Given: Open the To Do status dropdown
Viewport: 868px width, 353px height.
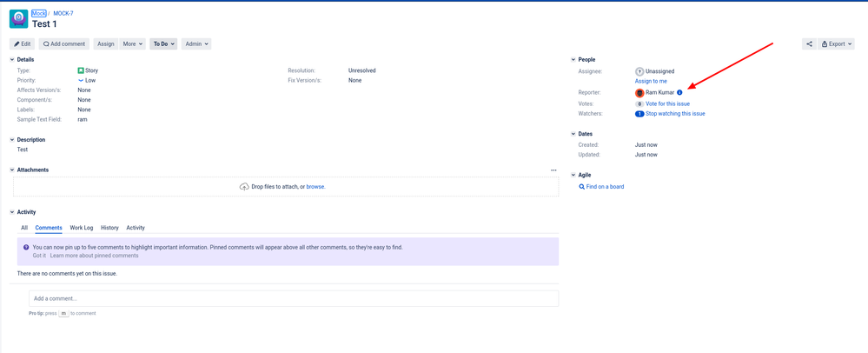Looking at the screenshot, I should click(x=164, y=43).
